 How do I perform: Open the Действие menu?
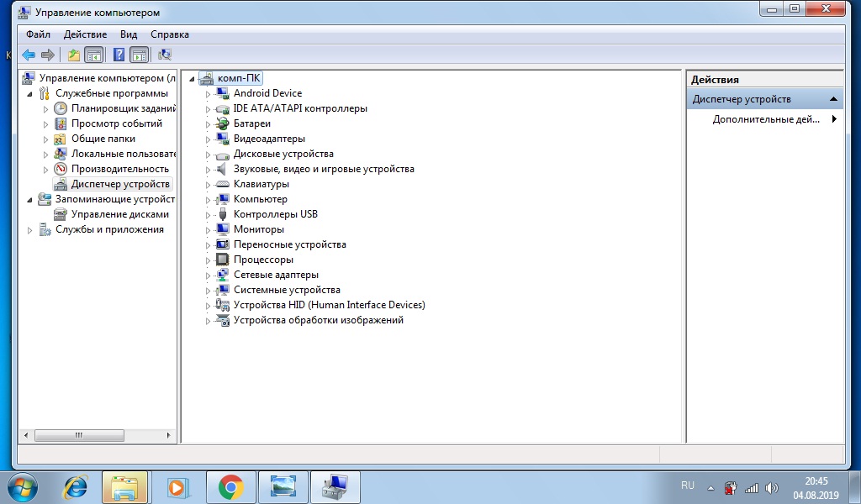coord(85,34)
